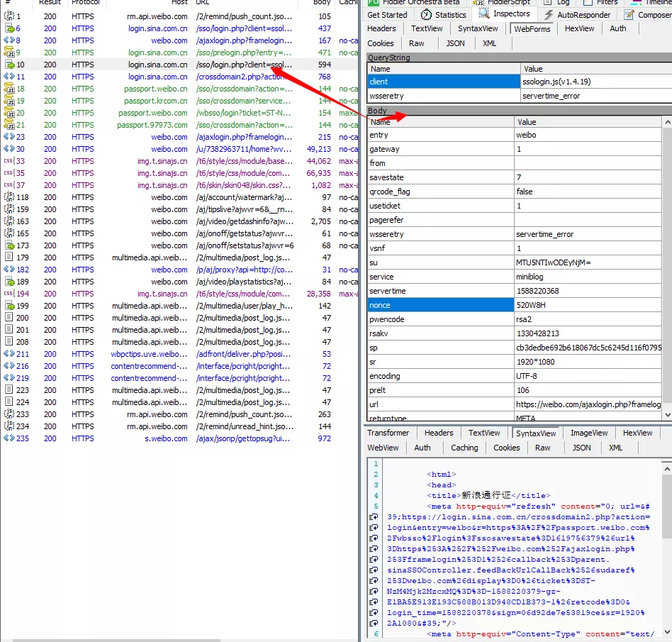Select the session with host 'passport.krcom.cn'
This screenshot has width=672, height=642.
[179, 101]
